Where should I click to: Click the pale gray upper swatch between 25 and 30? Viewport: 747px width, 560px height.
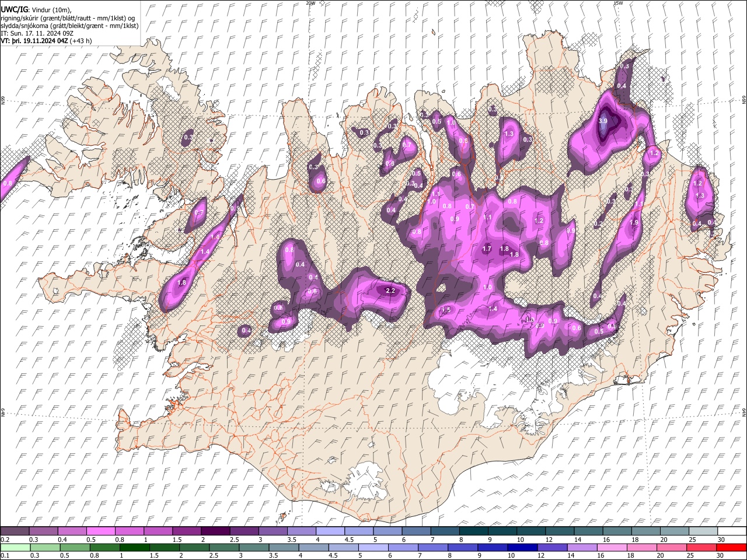(x=702, y=531)
